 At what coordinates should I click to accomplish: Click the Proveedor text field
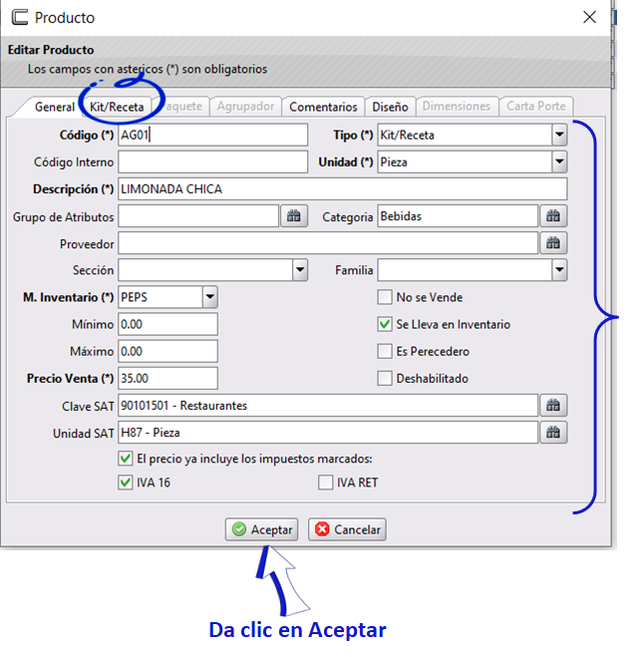[x=328, y=243]
